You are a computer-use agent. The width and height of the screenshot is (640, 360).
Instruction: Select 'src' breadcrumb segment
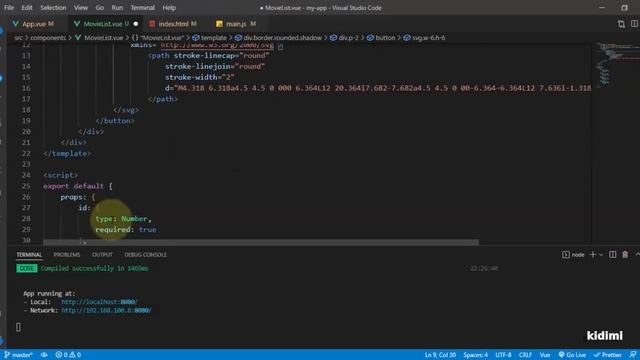(x=18, y=38)
